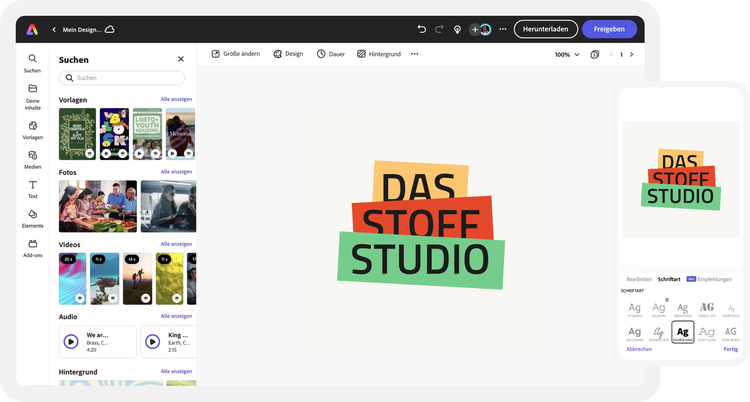Open the Add-ons panel
Image resolution: width=750 pixels, height=402 pixels.
(33, 247)
